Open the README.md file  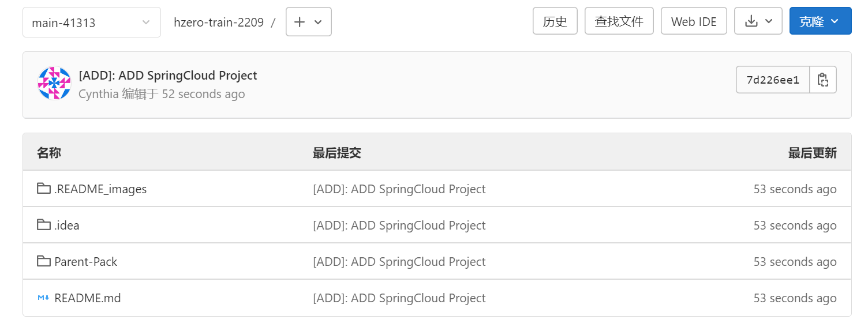tap(88, 298)
